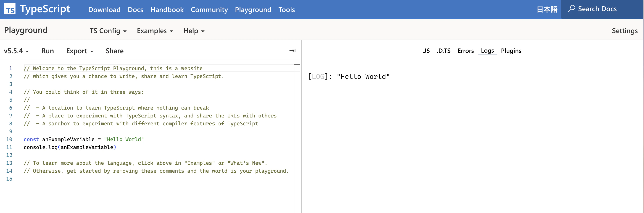Click line number 1 in the gutter

point(11,68)
